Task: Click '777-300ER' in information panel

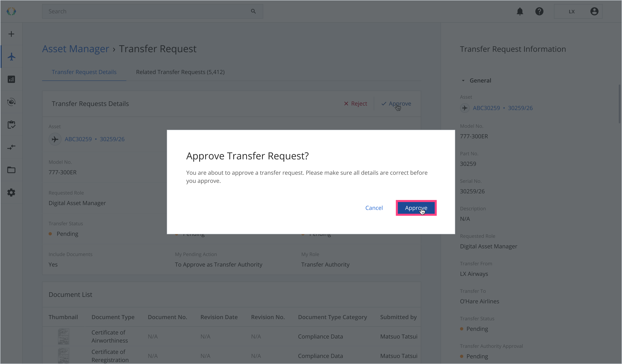Action: (474, 136)
